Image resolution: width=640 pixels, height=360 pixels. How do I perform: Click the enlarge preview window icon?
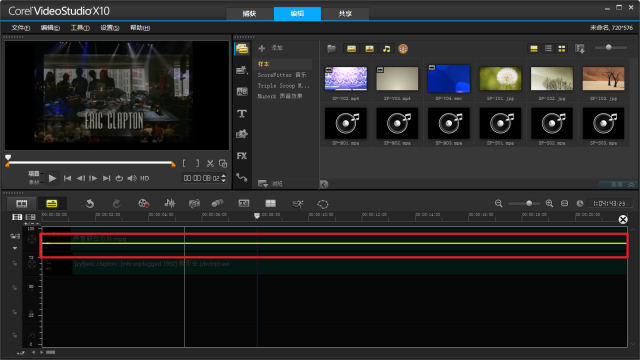click(x=223, y=163)
